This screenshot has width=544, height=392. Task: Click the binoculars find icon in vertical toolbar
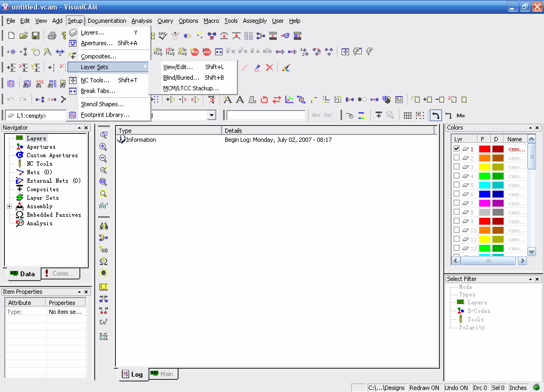tap(104, 226)
